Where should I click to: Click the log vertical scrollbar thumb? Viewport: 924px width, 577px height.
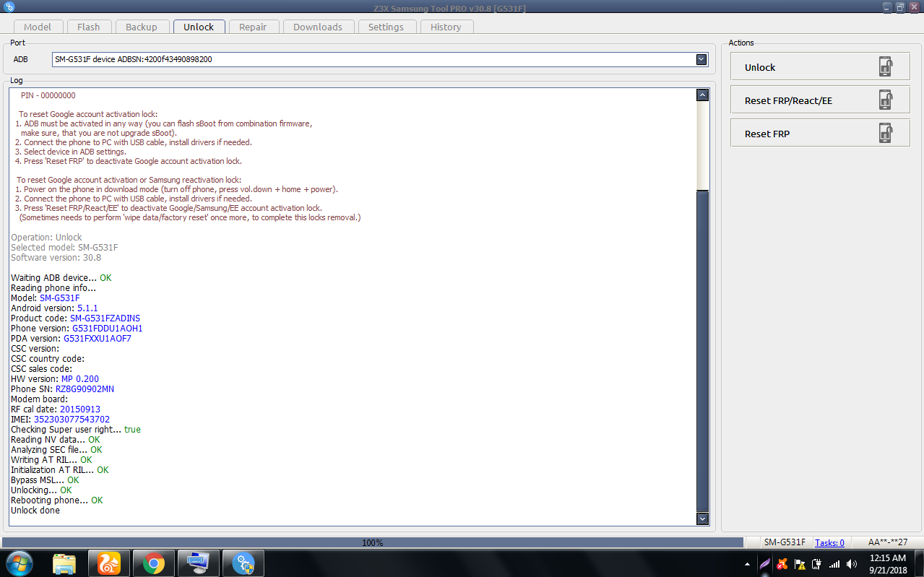[x=702, y=350]
